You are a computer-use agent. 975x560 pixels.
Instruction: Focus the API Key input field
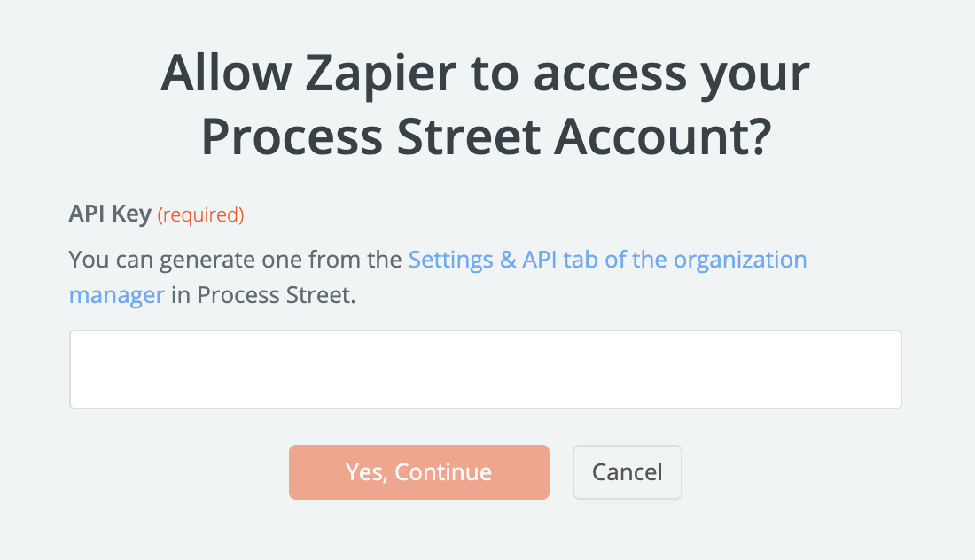[x=485, y=369]
